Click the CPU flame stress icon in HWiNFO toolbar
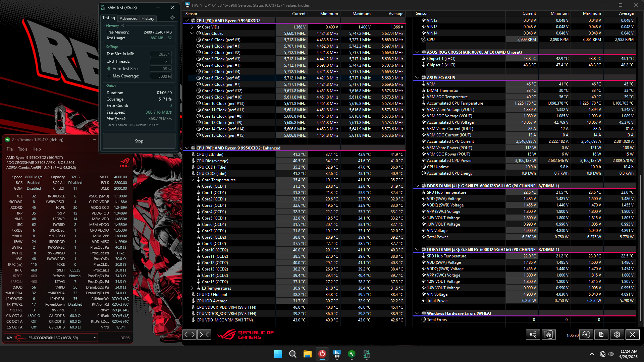Image resolution: width=644 pixels, height=362 pixels. (549, 335)
